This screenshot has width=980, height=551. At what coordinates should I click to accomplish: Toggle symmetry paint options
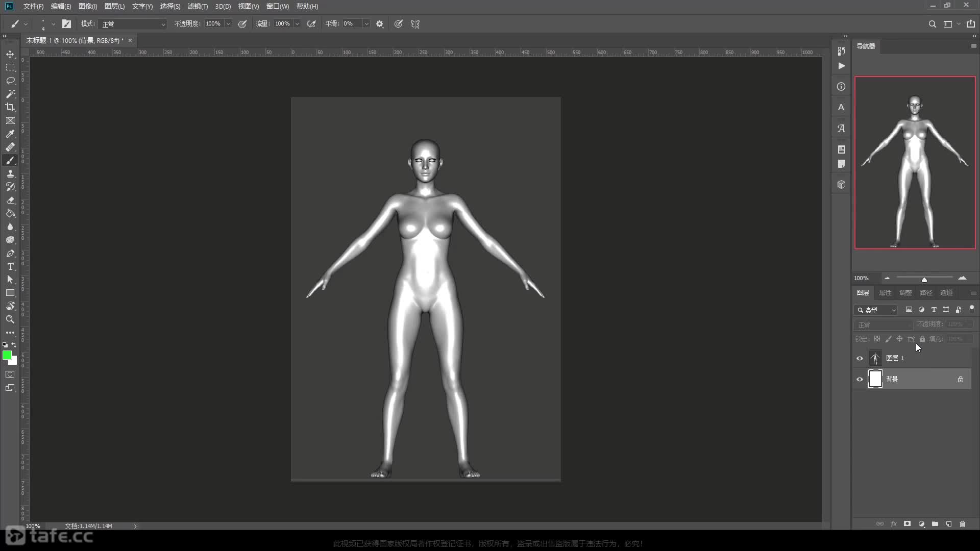click(415, 23)
